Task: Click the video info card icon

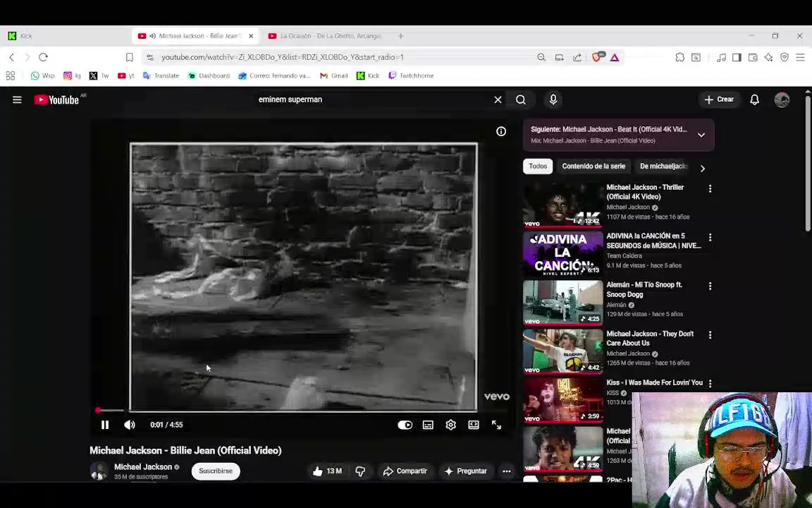Action: 501,132
